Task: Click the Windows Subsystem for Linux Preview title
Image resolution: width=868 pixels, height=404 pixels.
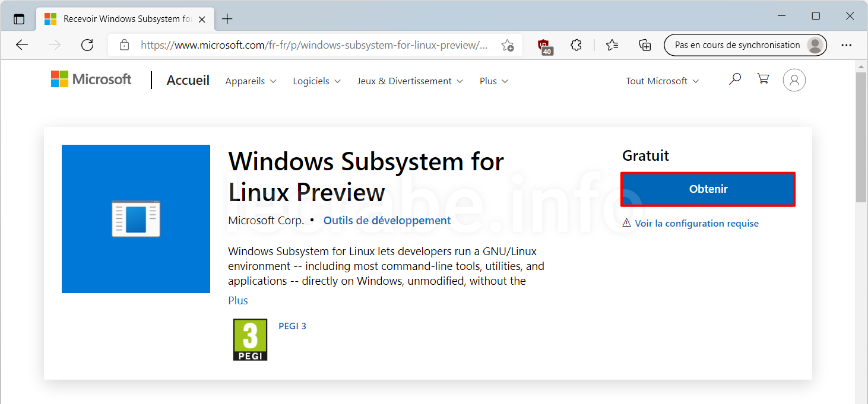Action: 366,177
